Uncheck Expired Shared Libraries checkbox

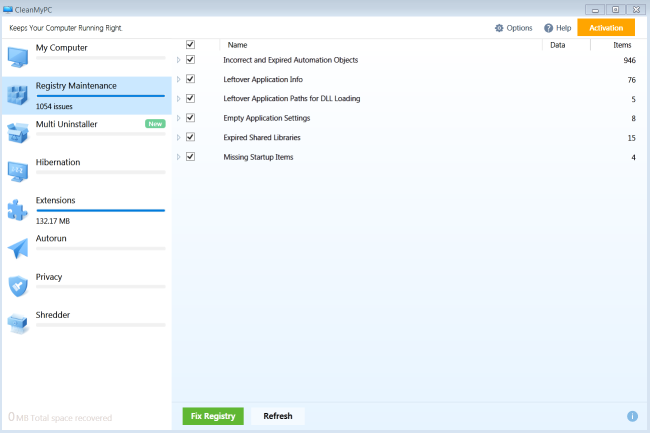tap(190, 137)
